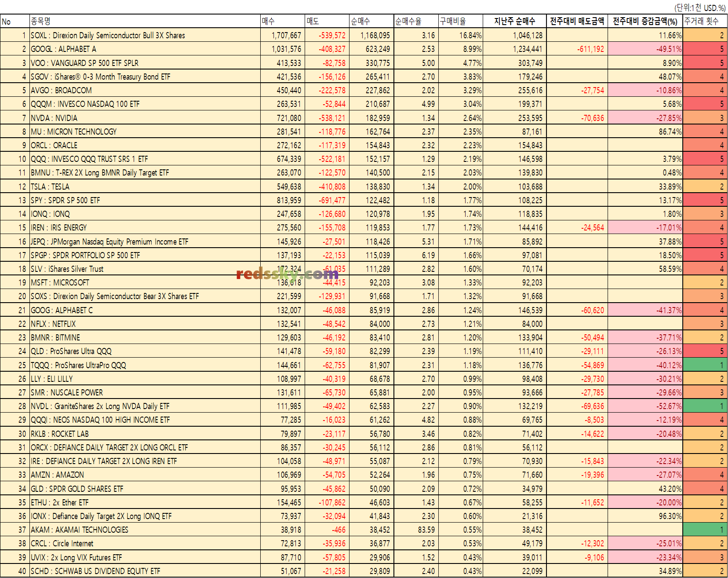Click the 전주대비 증감금액(%) column header
This screenshot has height=578, width=728.
[645, 21]
